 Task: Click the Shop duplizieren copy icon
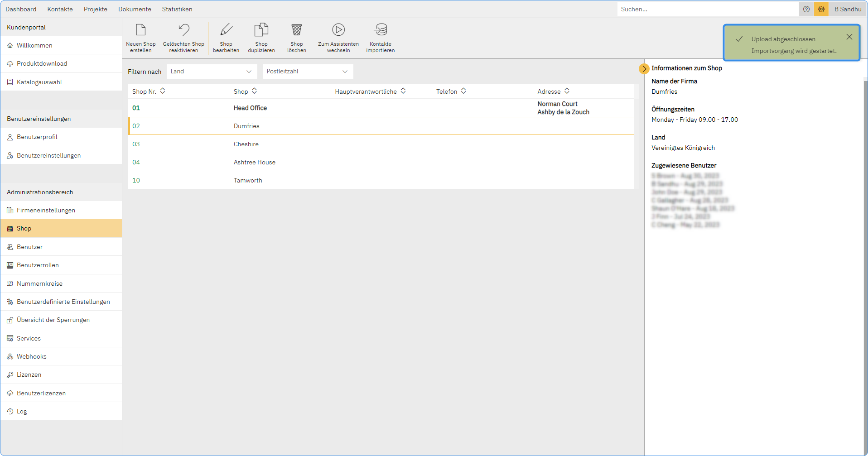[x=261, y=29]
